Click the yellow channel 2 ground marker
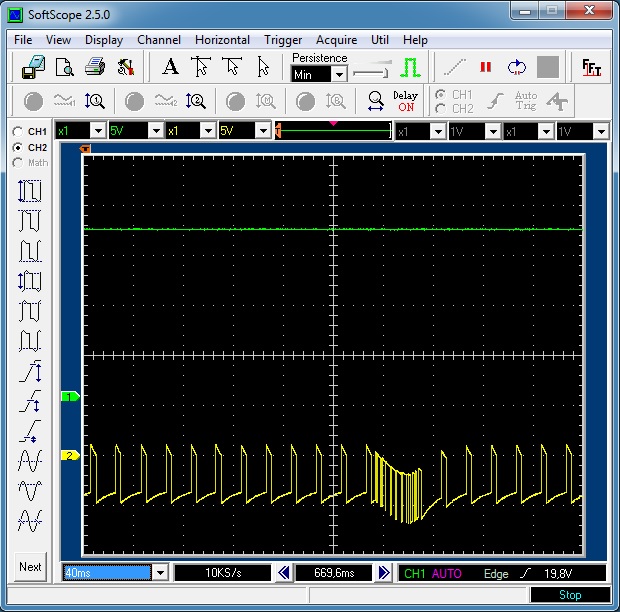This screenshot has width=620, height=612. [x=70, y=455]
